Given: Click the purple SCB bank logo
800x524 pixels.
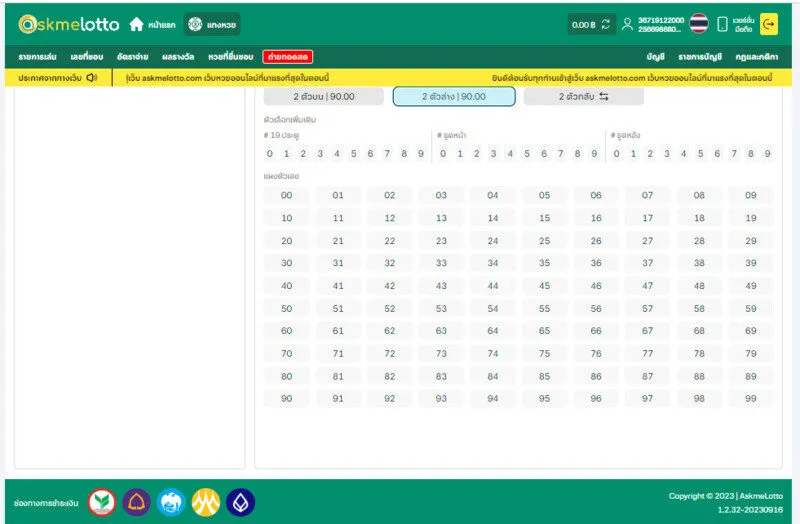Looking at the screenshot, I should (136, 502).
